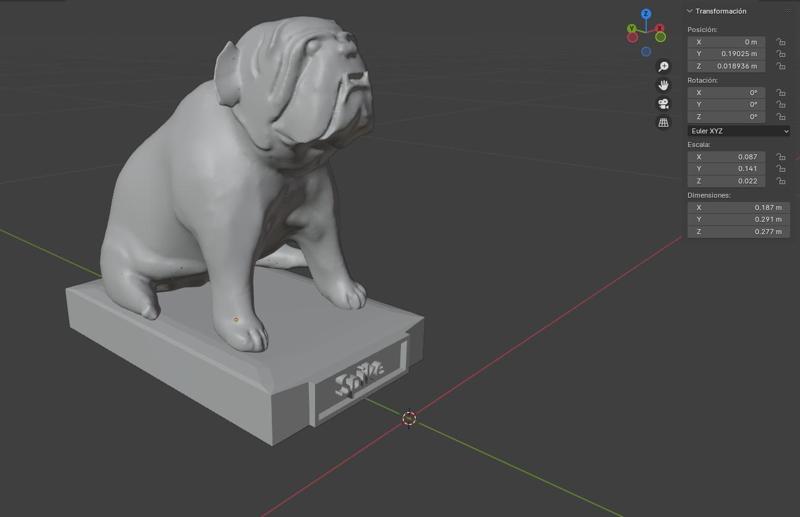Lock the Rotación Y value
Image resolution: width=800 pixels, height=517 pixels.
(x=781, y=104)
